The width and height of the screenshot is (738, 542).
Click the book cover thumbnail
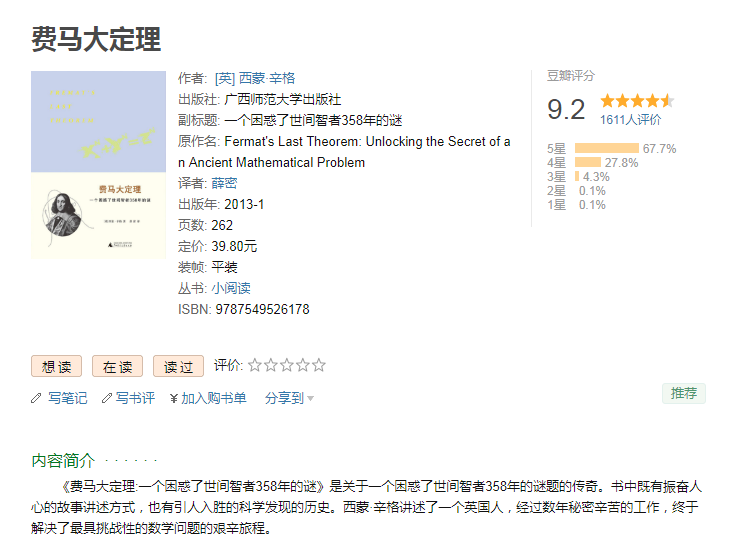pos(98,166)
